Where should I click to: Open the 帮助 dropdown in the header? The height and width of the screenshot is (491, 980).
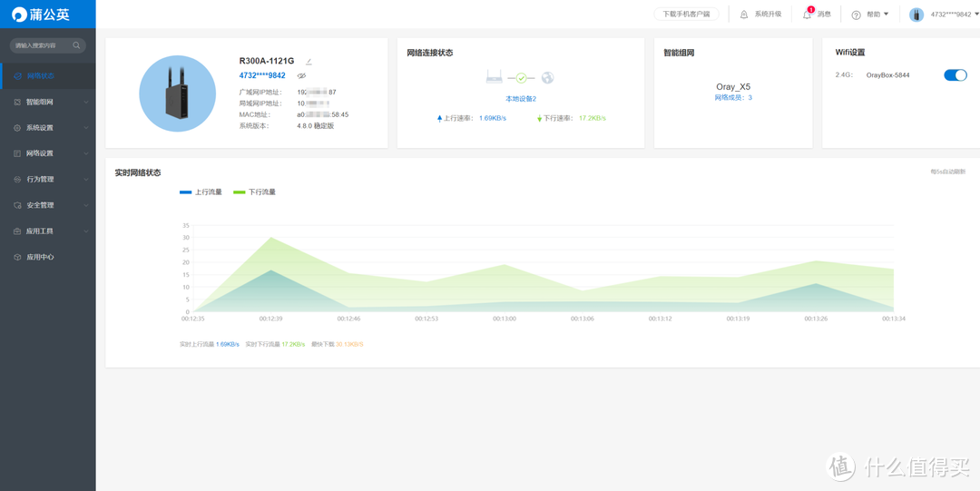point(870,15)
